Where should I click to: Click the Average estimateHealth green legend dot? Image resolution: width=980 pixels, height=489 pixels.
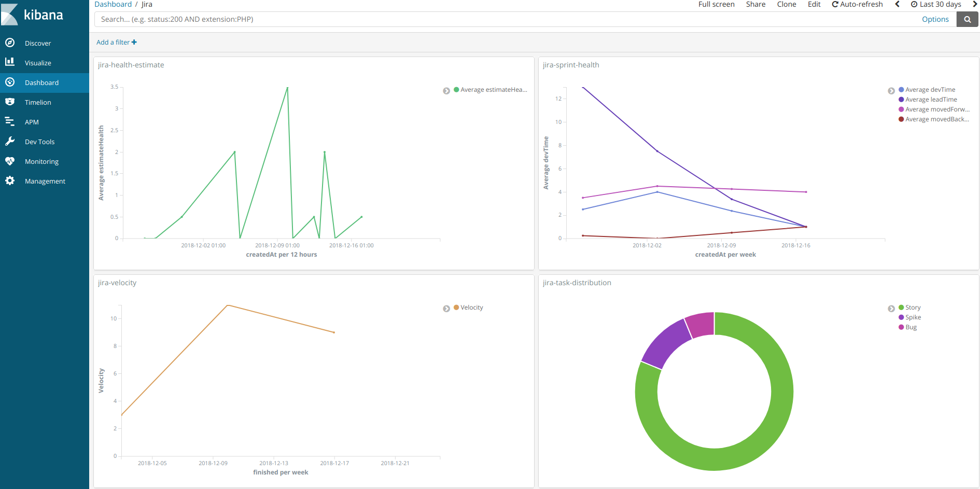(456, 89)
